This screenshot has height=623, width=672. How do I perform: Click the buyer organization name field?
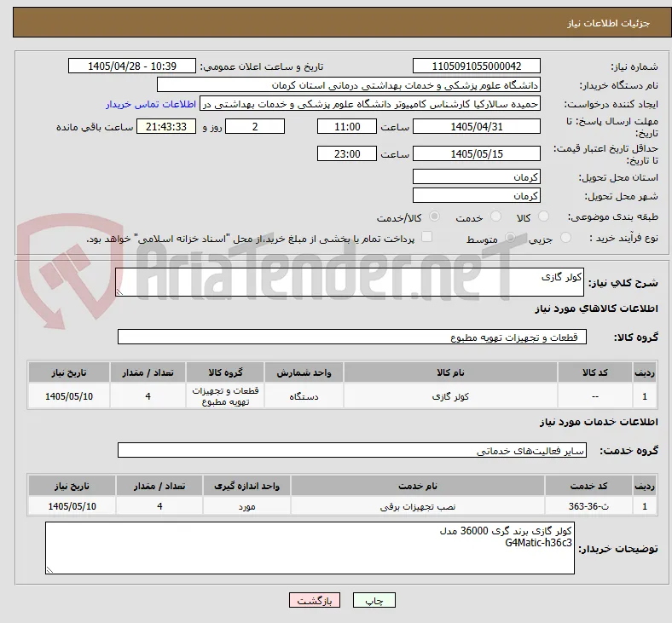tap(349, 84)
